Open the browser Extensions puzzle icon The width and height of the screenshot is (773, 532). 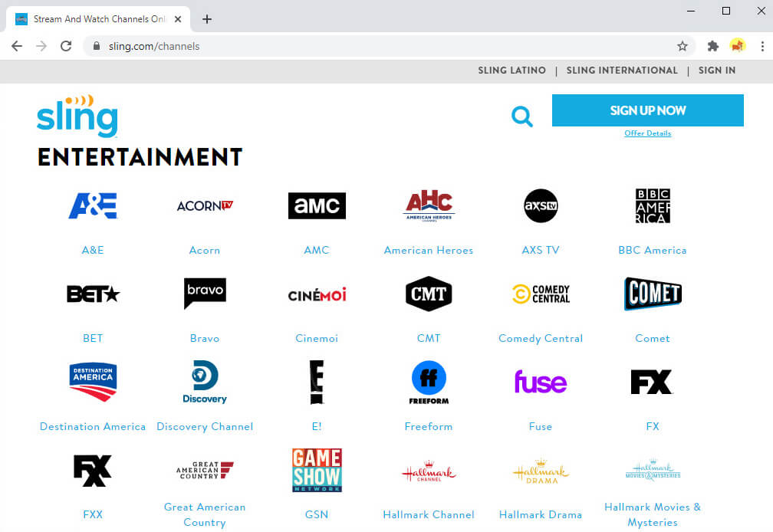click(x=713, y=46)
